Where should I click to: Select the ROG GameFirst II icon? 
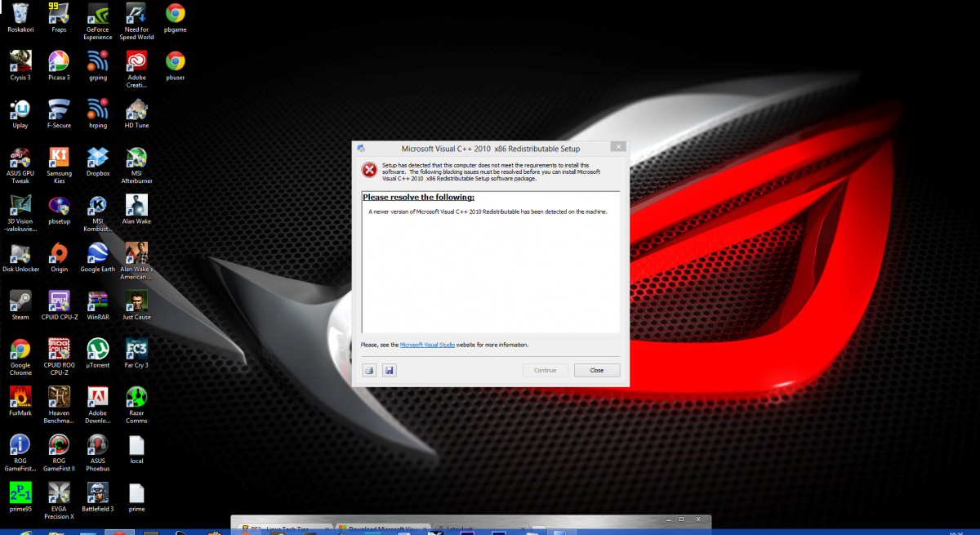pos(59,454)
